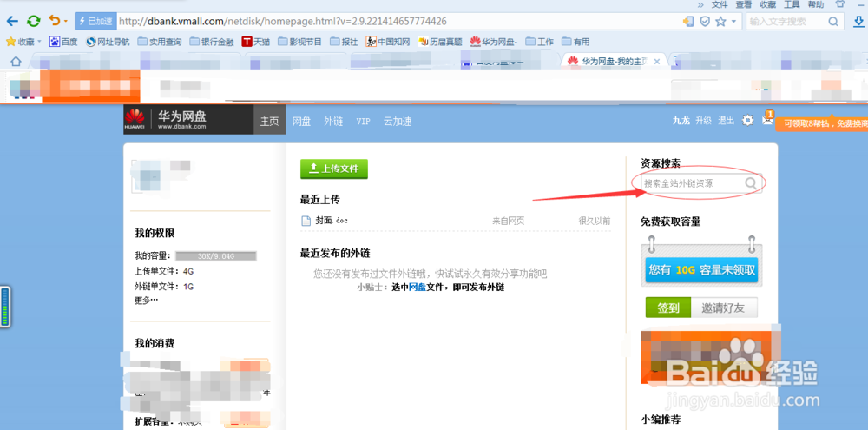Click the skin (shirt) icon in title bar

pyautogui.click(x=840, y=3)
